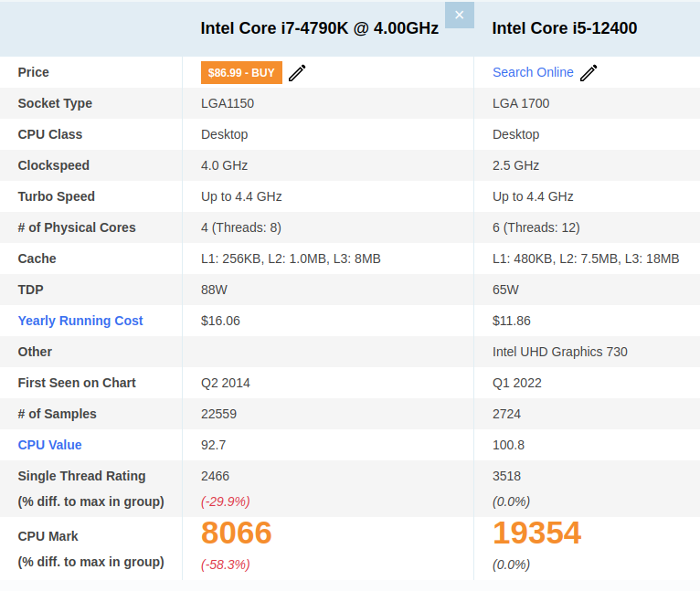700x591 pixels.
Task: Click the 4.0 GHz clockspeed value
Action: 224,165
